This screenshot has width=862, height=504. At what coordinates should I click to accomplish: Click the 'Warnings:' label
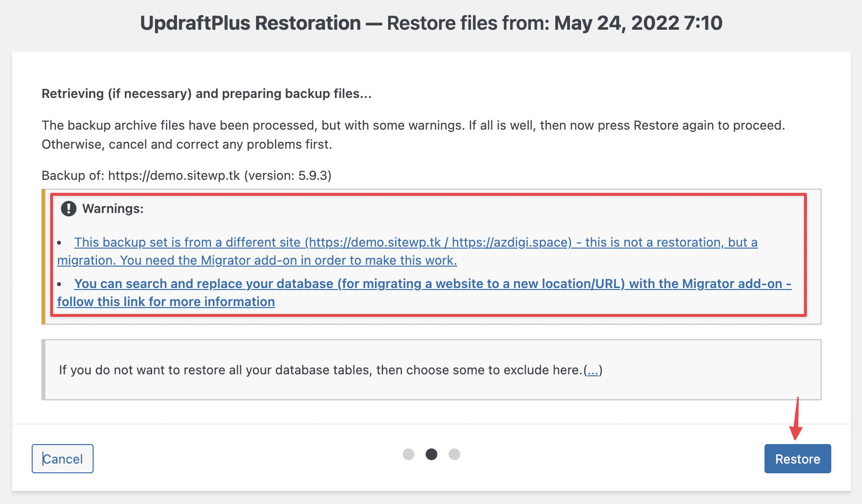pos(113,209)
